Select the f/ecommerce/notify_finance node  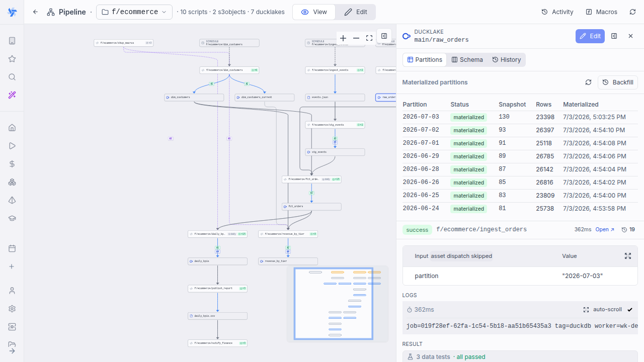tap(217, 343)
